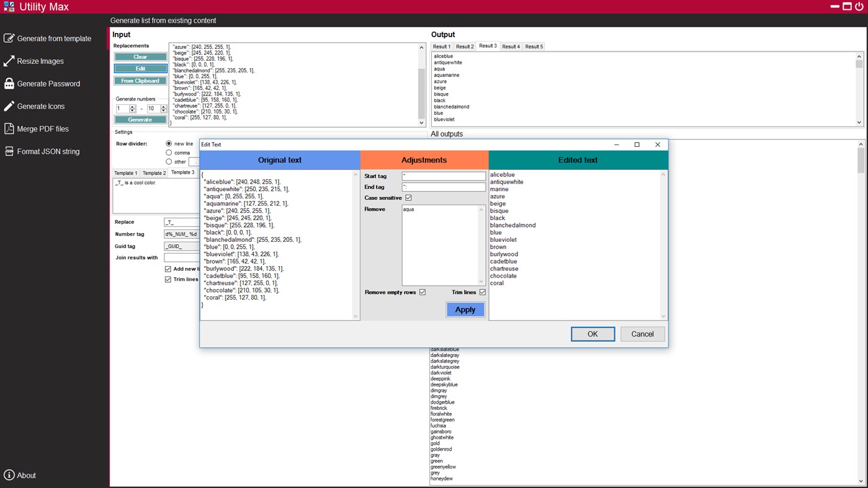Select the Generate Icons tool
Screen dimensions: 868x488
(41, 106)
